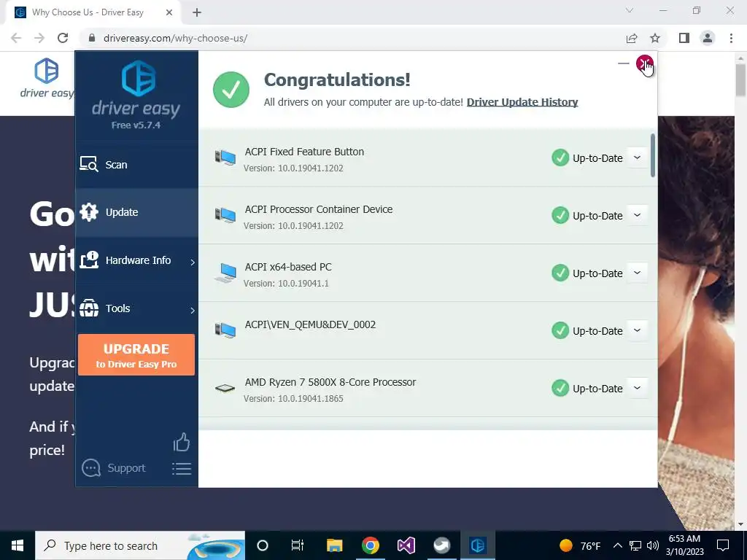The image size is (747, 560).
Task: Open Visual Studio from taskbar
Action: (x=406, y=545)
